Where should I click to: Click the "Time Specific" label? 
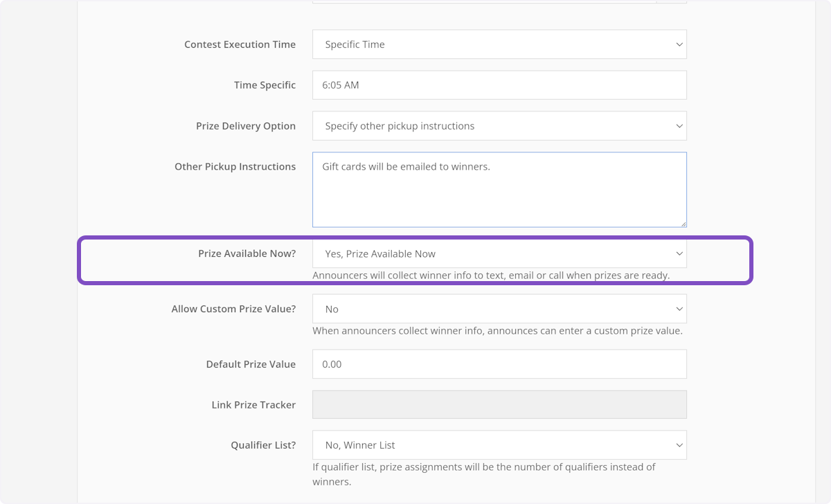(x=265, y=85)
